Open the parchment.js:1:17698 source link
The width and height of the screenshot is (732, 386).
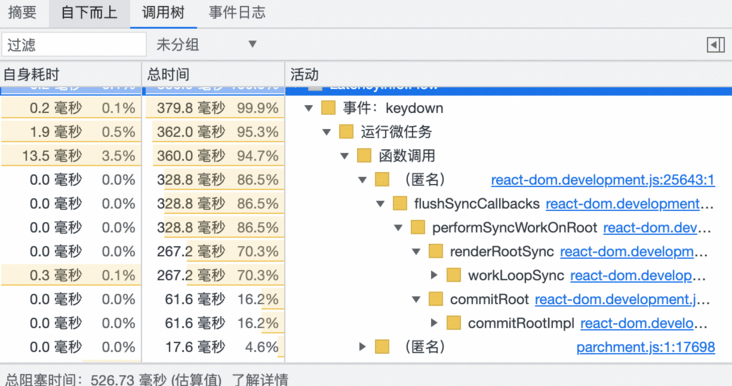point(646,347)
